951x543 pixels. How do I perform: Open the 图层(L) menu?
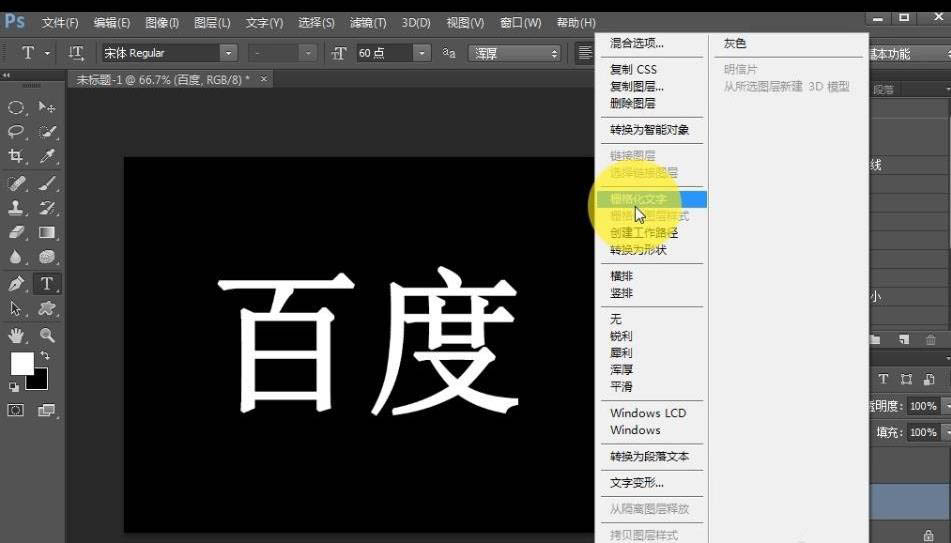[x=212, y=23]
